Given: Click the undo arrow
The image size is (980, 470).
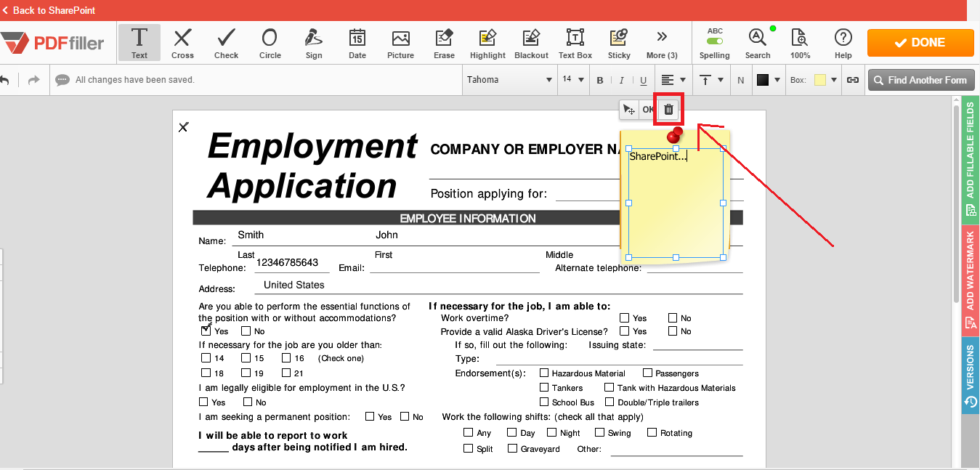Looking at the screenshot, I should click(5, 80).
